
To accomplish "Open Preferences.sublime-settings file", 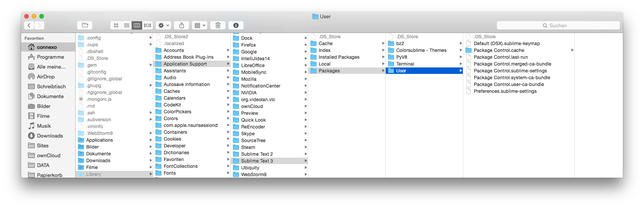I will (505, 91).
